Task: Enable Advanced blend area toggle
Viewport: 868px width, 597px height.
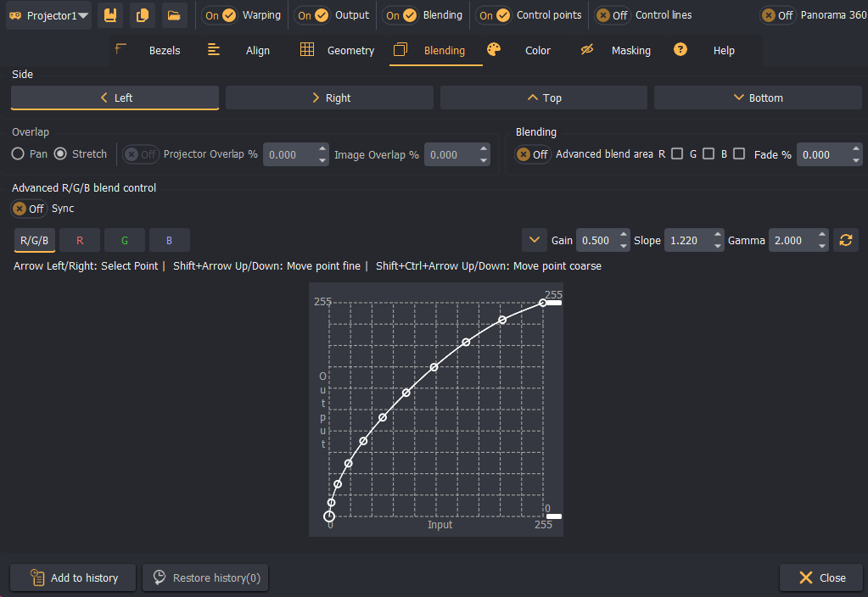Action: [x=533, y=154]
